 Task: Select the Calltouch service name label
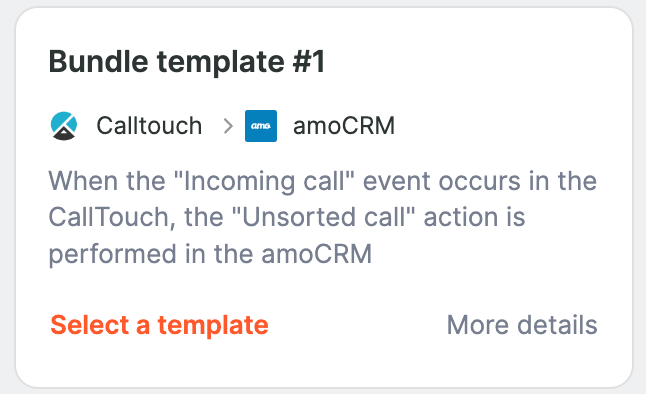(149, 126)
